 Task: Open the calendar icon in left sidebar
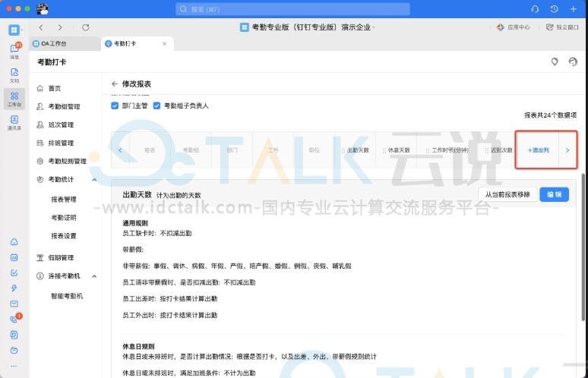(14, 257)
